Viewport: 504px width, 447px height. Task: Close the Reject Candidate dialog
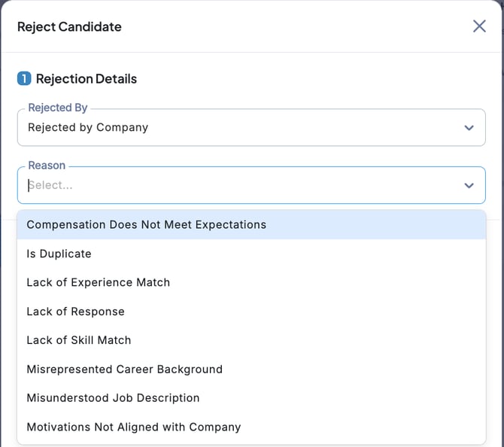pyautogui.click(x=479, y=26)
